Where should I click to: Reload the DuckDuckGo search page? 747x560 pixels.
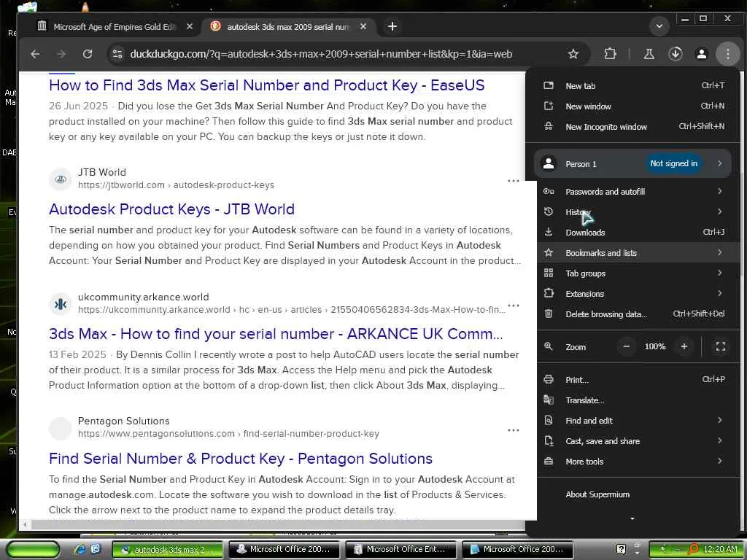point(88,54)
